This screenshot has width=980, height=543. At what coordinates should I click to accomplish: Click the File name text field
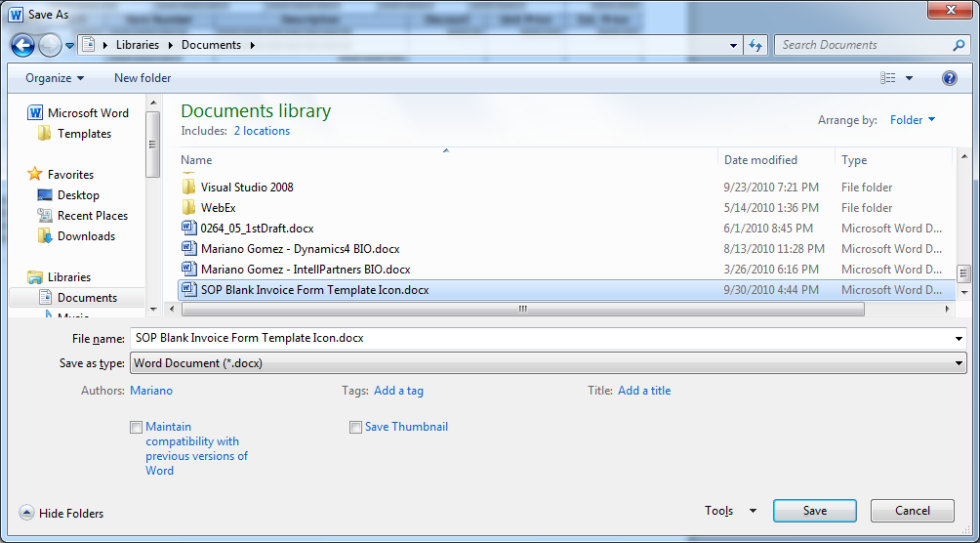click(542, 339)
